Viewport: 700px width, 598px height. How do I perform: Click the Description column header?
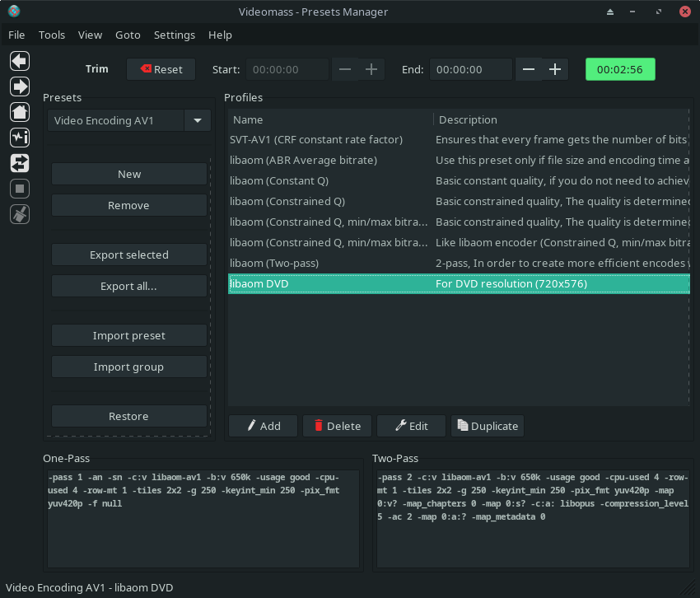(562, 119)
